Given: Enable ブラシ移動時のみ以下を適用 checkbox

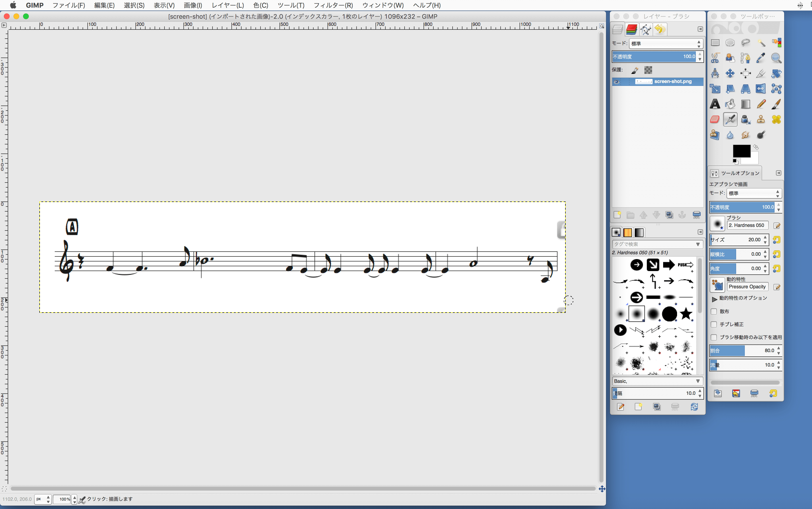Looking at the screenshot, I should 714,337.
